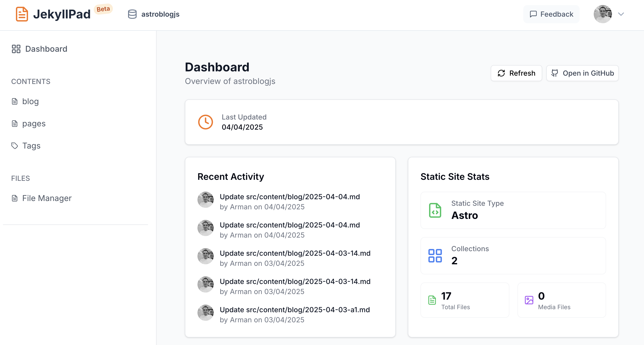
Task: Open the File Manager
Action: 46,198
